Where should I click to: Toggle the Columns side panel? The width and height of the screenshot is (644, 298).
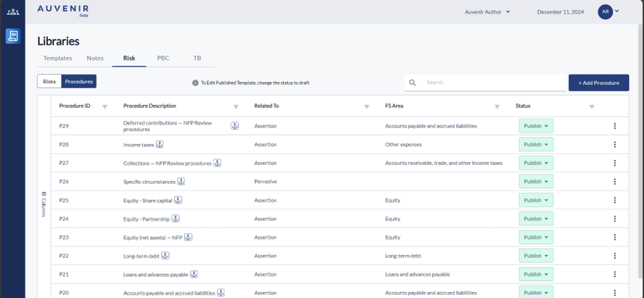(44, 204)
